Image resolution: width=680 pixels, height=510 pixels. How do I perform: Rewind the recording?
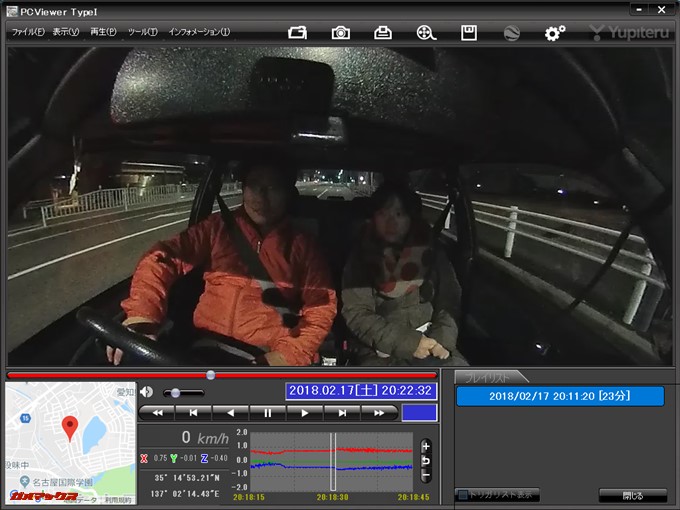[157, 412]
